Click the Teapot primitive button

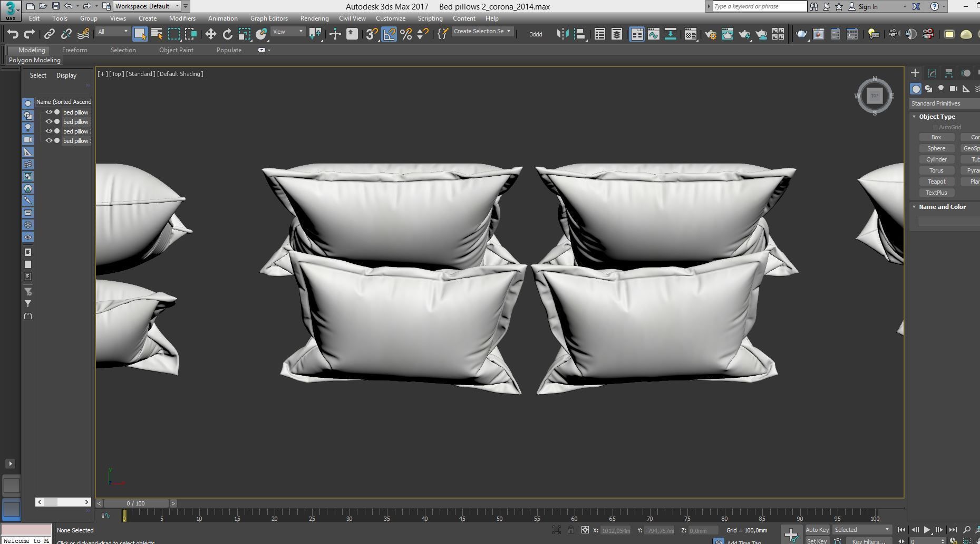tap(936, 182)
